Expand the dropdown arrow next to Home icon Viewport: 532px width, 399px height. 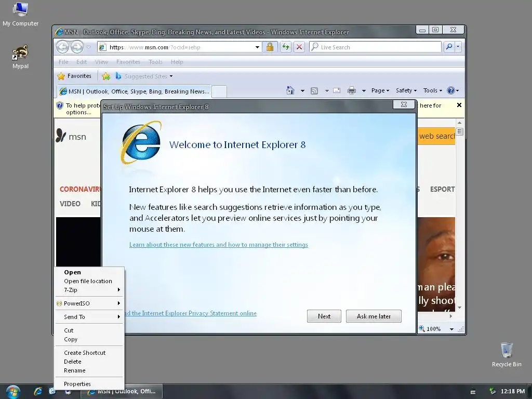pyautogui.click(x=302, y=90)
